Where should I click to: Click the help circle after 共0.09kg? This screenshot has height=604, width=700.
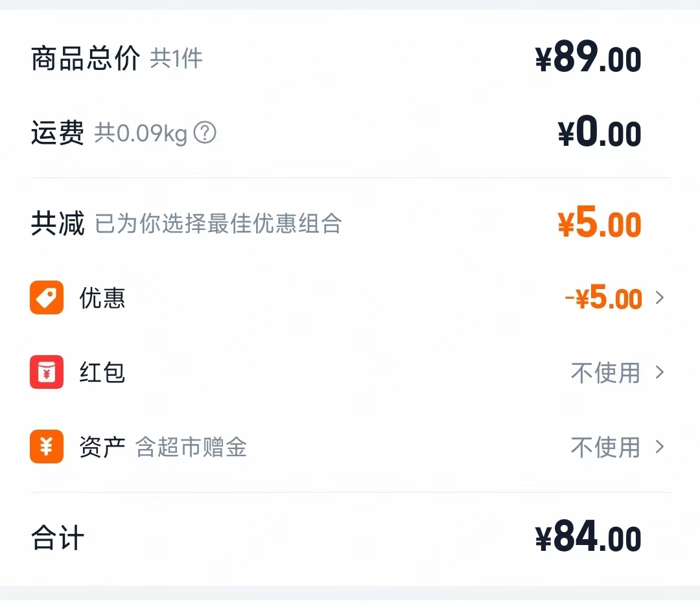pyautogui.click(x=205, y=134)
